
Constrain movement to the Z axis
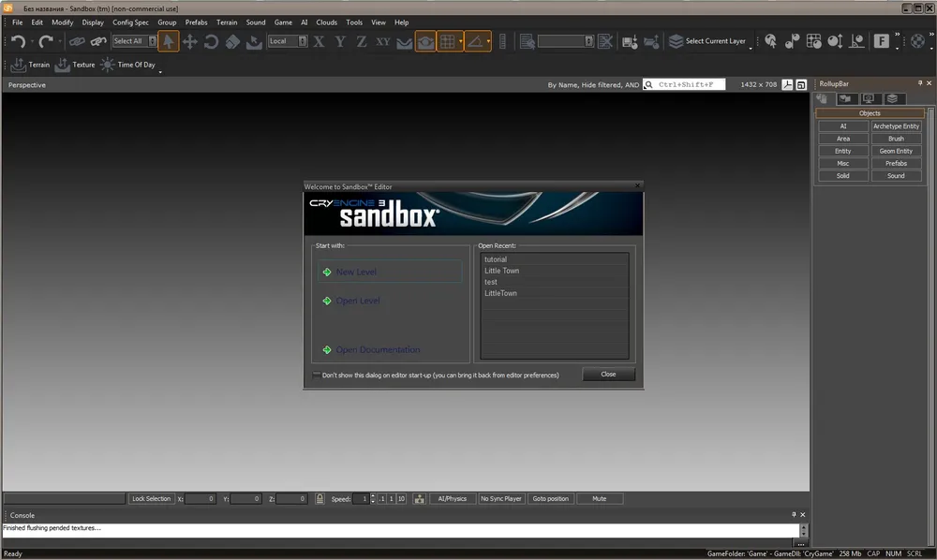362,41
